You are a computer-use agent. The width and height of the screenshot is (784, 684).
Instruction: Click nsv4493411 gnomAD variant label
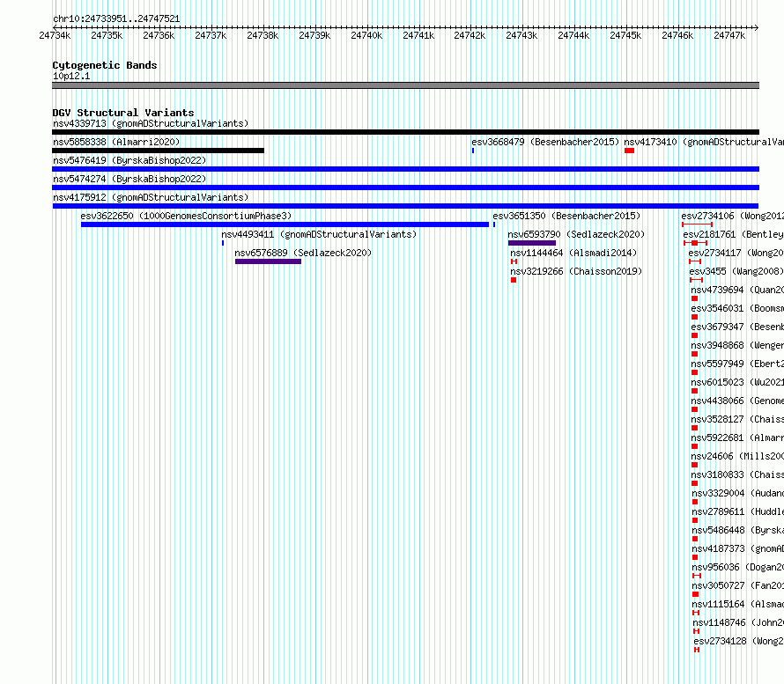[x=319, y=234]
